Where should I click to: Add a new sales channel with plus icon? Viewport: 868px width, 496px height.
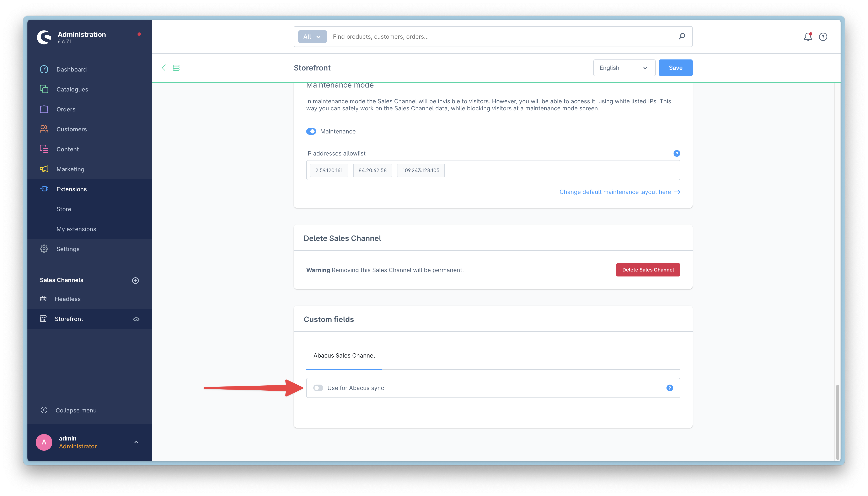tap(135, 280)
